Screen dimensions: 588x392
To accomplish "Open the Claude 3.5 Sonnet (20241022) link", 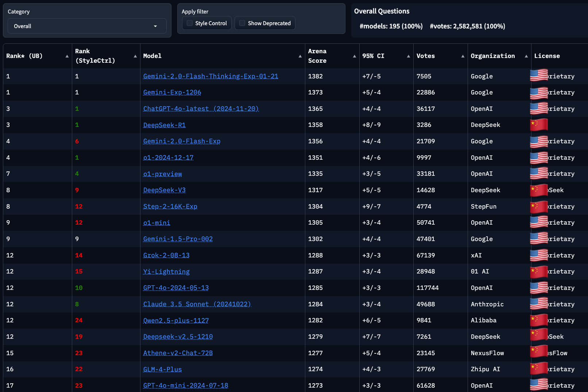I will (x=197, y=304).
